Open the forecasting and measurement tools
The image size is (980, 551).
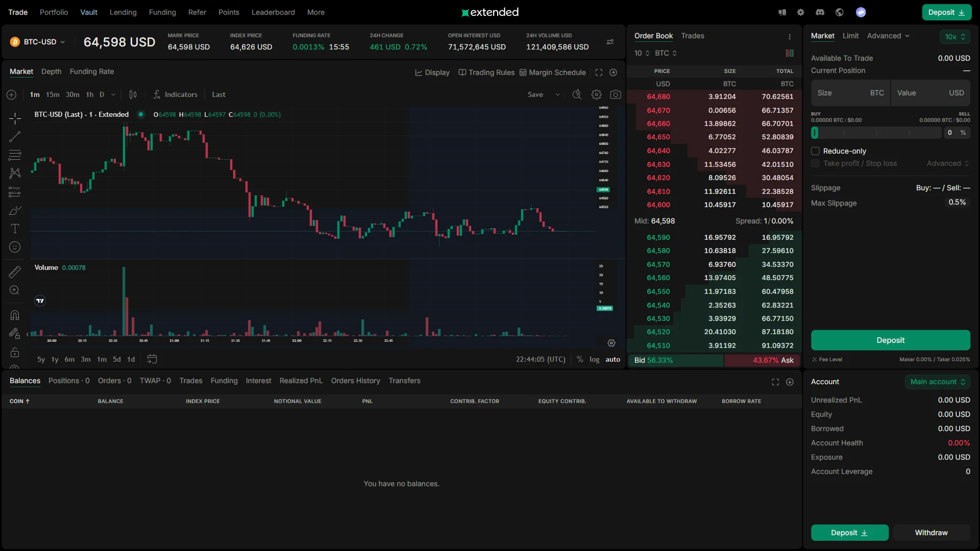click(15, 192)
